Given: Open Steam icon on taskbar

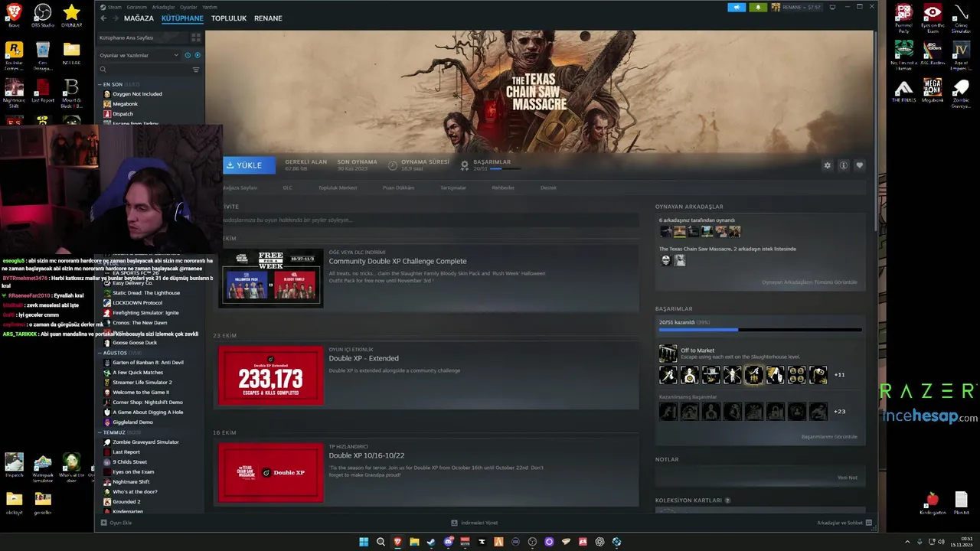Looking at the screenshot, I should (x=431, y=542).
